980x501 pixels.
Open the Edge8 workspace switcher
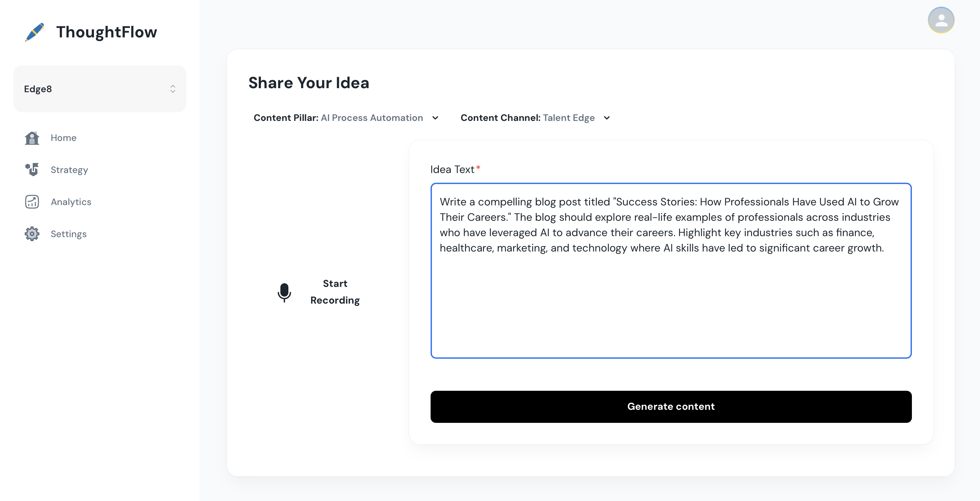point(100,89)
